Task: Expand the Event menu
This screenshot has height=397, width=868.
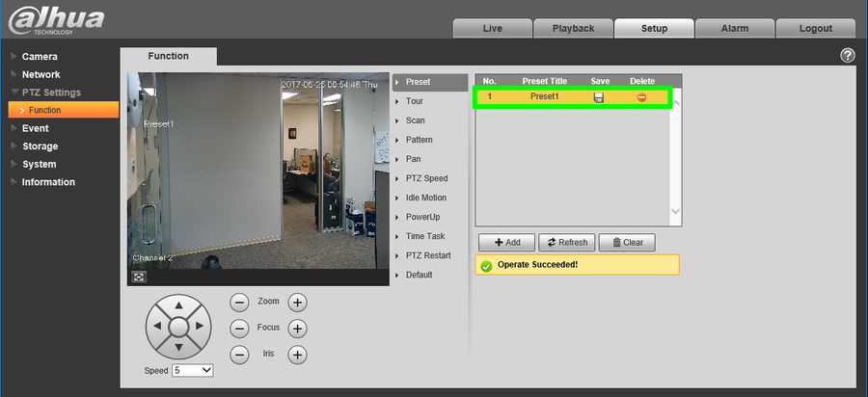Action: point(35,128)
